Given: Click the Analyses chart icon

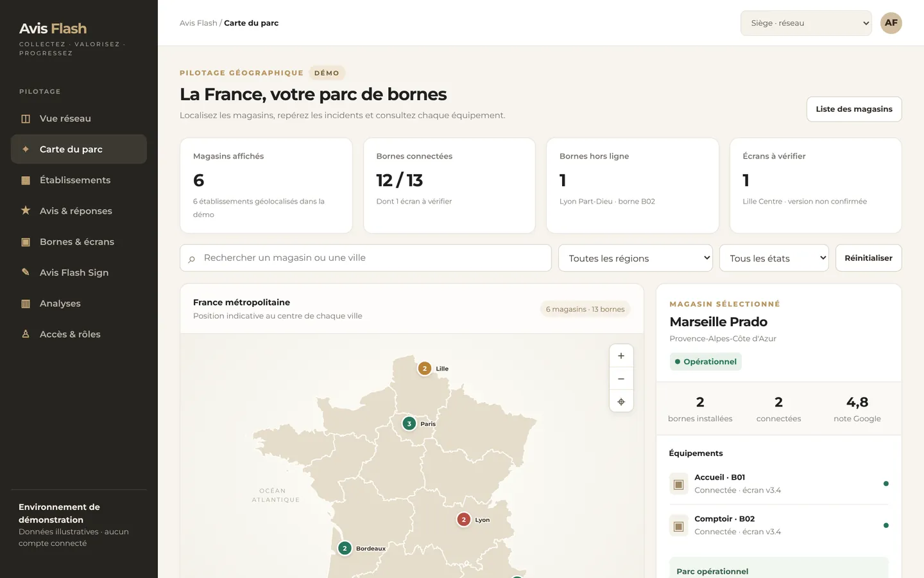Looking at the screenshot, I should (x=26, y=304).
